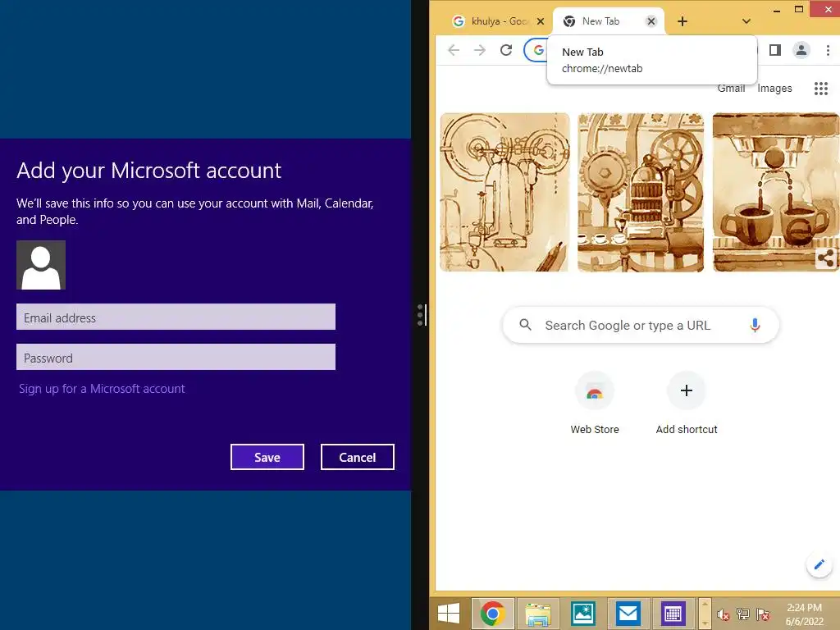The image size is (840, 630).
Task: Open the Chrome profile avatar
Action: tap(801, 50)
